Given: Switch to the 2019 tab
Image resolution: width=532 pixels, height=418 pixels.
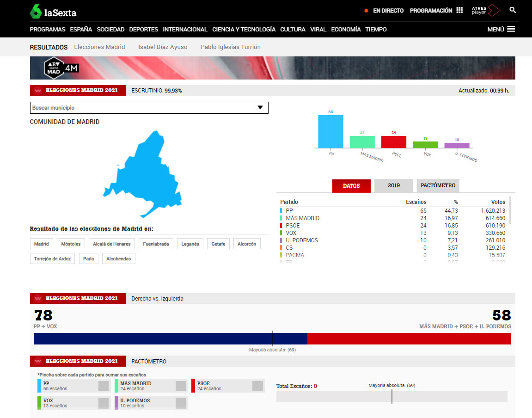Looking at the screenshot, I should point(394,185).
